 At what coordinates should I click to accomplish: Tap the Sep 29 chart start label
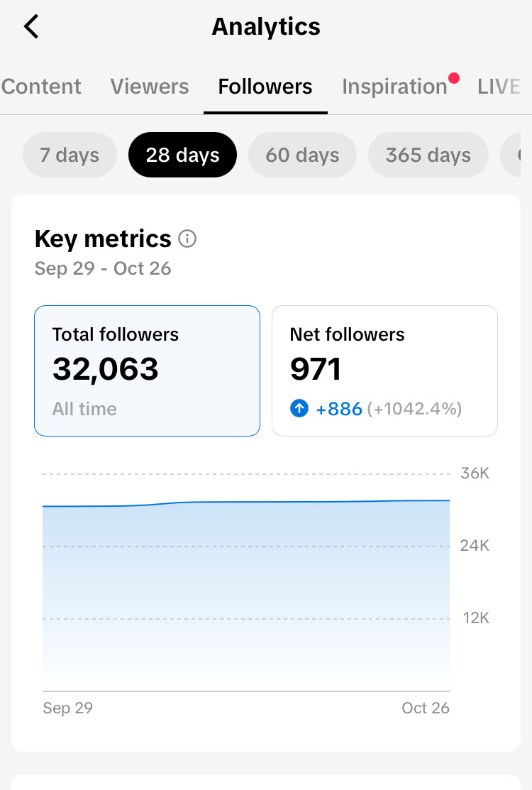(68, 708)
